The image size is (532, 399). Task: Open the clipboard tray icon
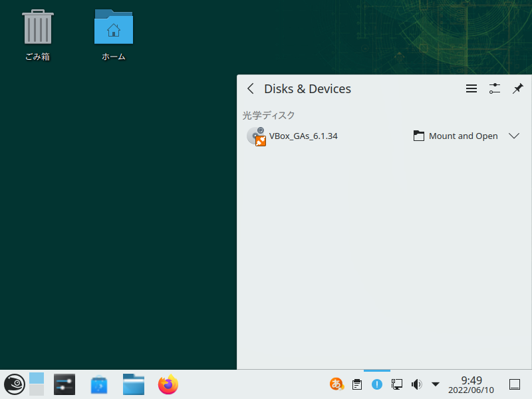tap(357, 384)
